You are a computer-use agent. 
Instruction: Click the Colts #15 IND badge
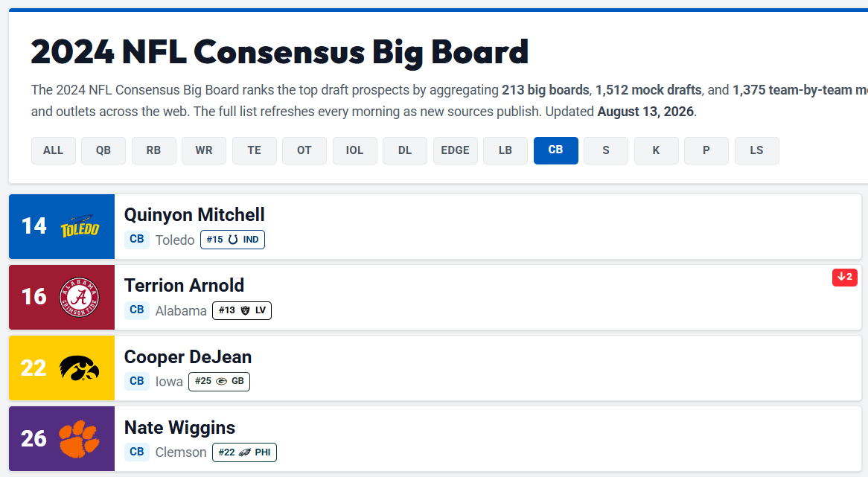pos(232,240)
